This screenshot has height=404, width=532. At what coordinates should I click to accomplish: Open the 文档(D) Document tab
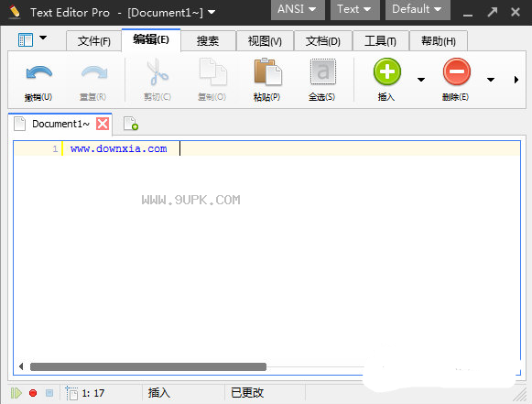323,41
